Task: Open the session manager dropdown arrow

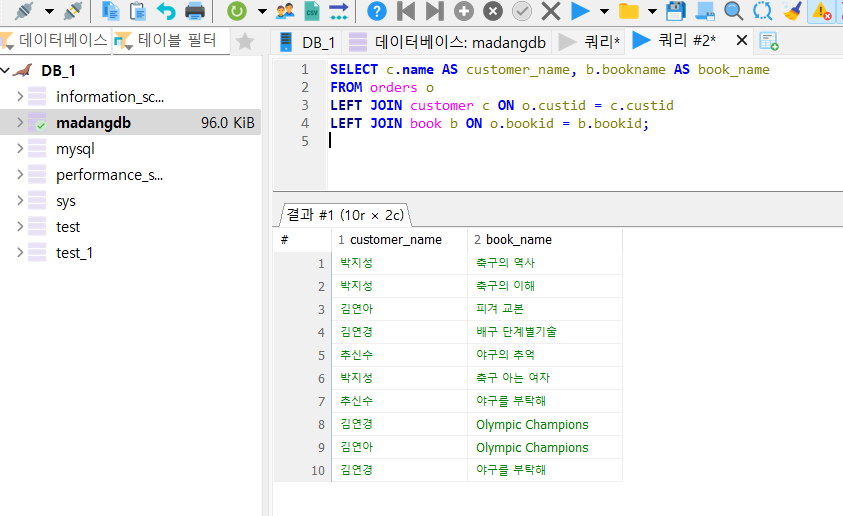Action: pyautogui.click(x=49, y=11)
